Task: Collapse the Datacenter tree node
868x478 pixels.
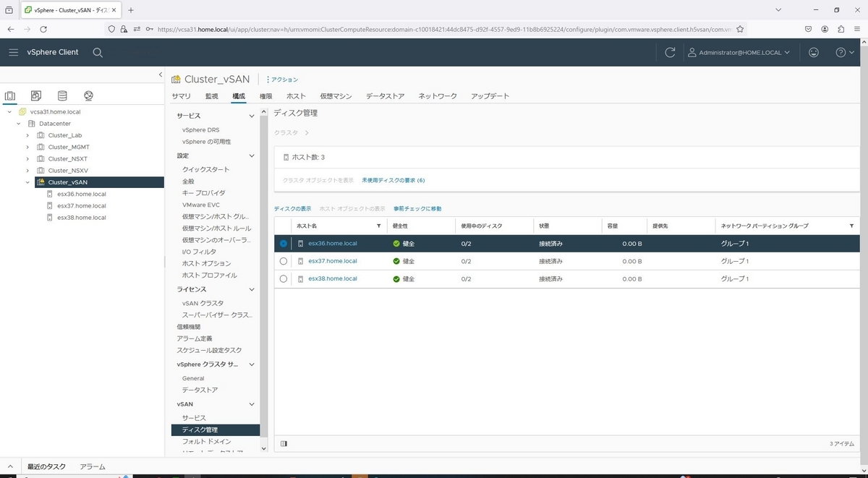Action: click(19, 124)
